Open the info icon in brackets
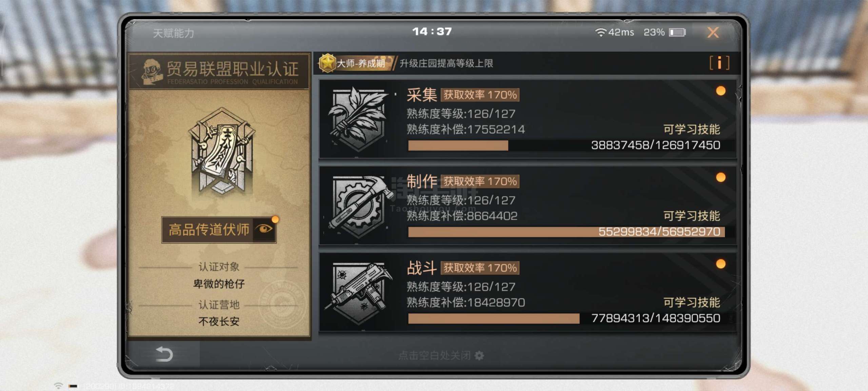 point(719,63)
